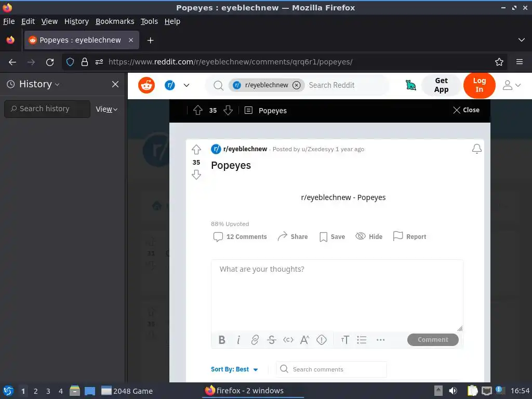Click the Log In button
Screen dimensions: 532x399
479,85
